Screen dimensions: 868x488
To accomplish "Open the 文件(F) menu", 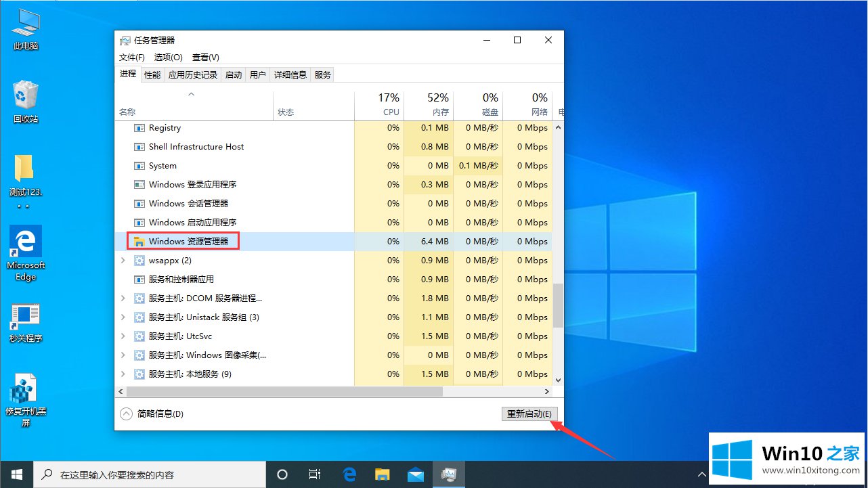I will click(132, 58).
